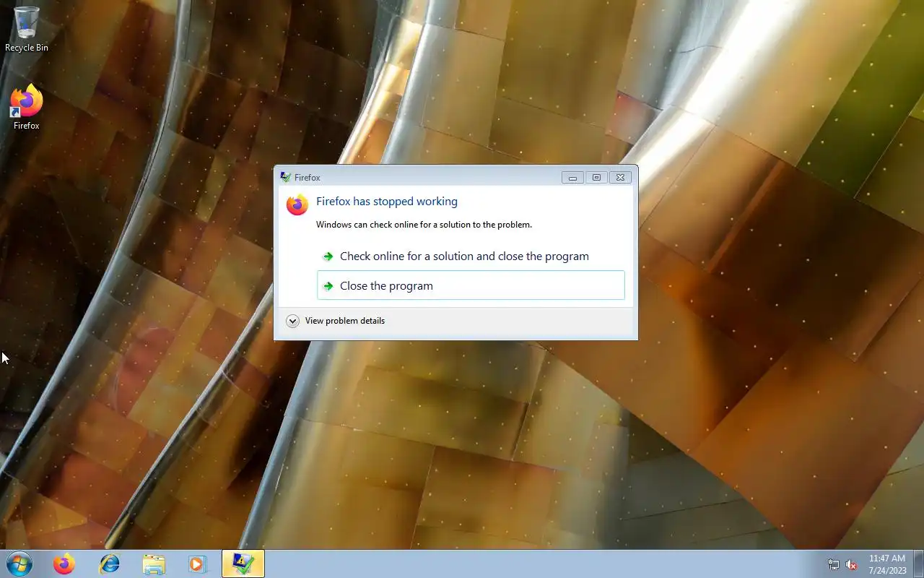Viewport: 924px width, 578px height.
Task: Click the muted volume tray icon
Action: coord(851,564)
